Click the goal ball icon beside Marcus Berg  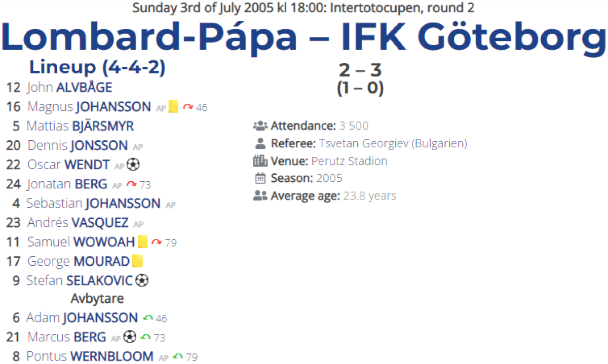[130, 337]
